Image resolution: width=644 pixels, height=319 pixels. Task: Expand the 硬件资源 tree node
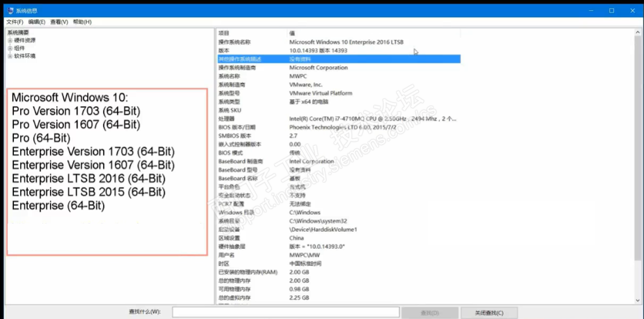(x=10, y=40)
